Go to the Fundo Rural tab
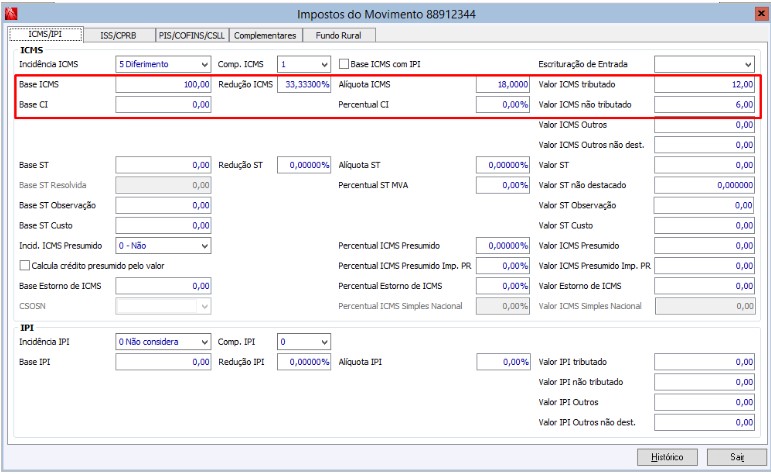 point(338,35)
